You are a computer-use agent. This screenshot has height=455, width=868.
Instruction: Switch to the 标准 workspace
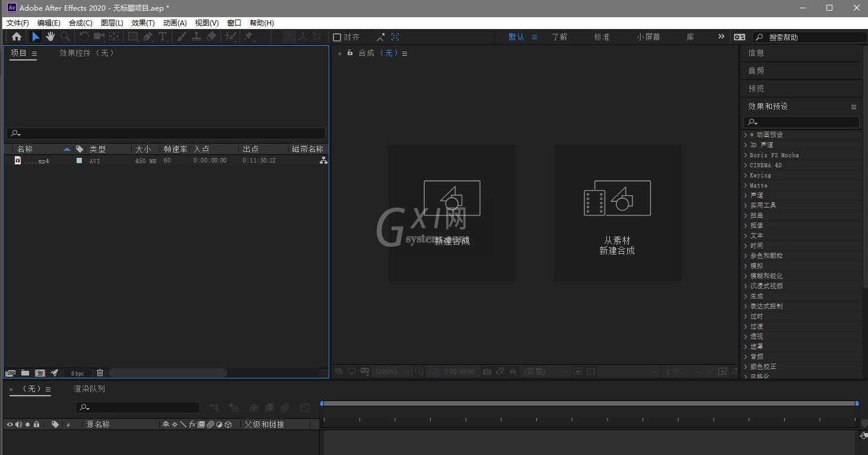coord(602,37)
